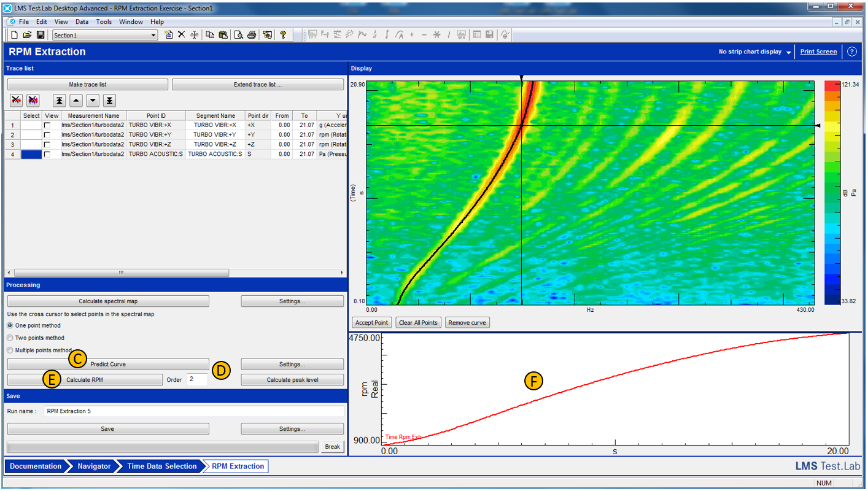Click the Remove curve button
The height and width of the screenshot is (491, 868).
(x=467, y=322)
